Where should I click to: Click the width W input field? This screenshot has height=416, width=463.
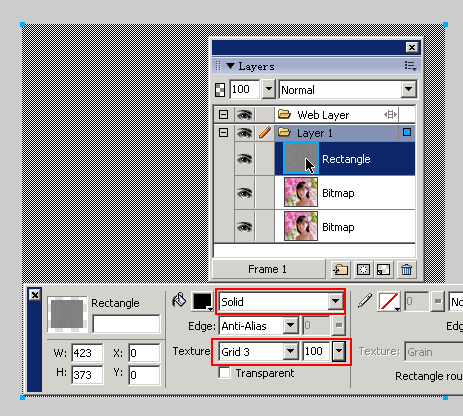87,353
